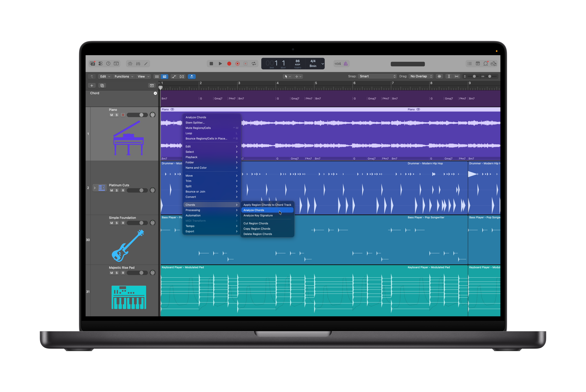The image size is (586, 392).
Task: Enable the Metronome icon
Action: [346, 63]
